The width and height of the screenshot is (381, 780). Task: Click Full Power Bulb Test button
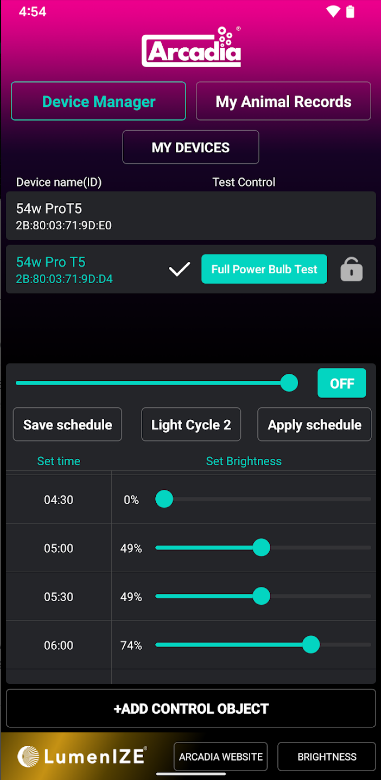tap(264, 269)
